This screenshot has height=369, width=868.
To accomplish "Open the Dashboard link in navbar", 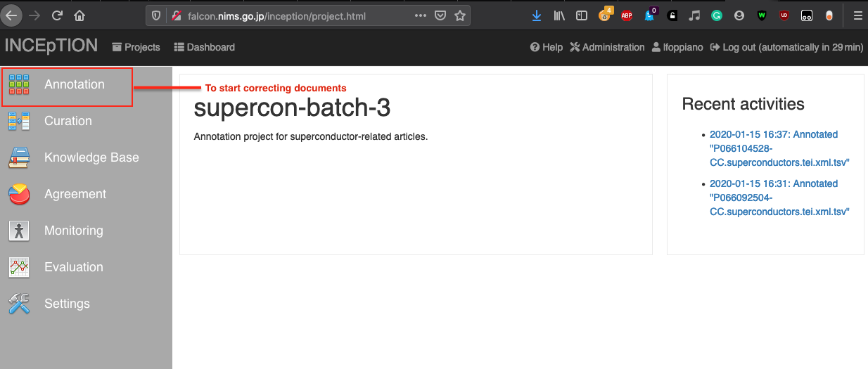I will [205, 47].
